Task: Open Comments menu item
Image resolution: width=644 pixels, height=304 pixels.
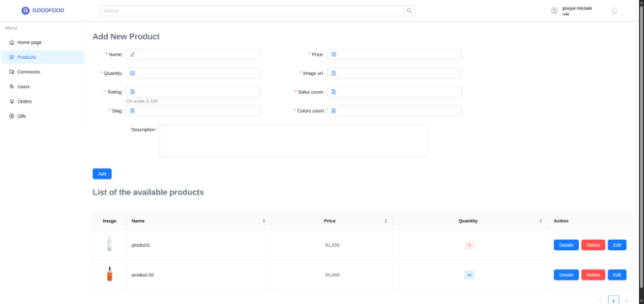Action: (43, 72)
